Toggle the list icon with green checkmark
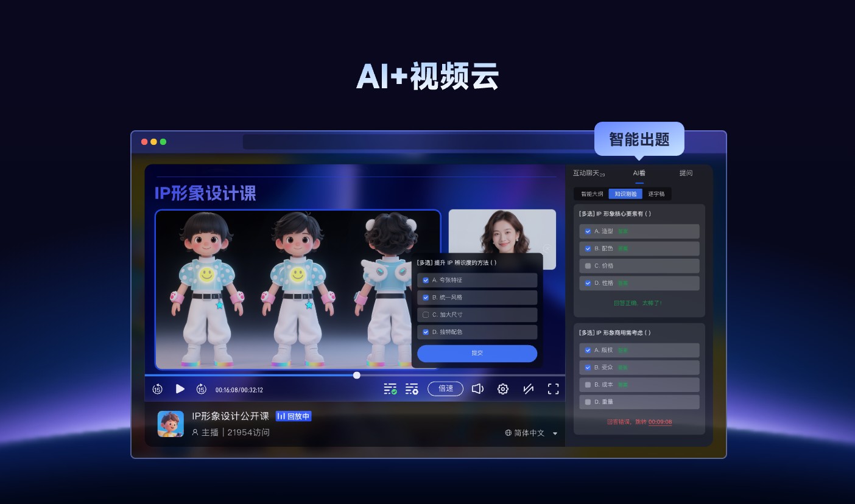855x504 pixels. (x=390, y=389)
